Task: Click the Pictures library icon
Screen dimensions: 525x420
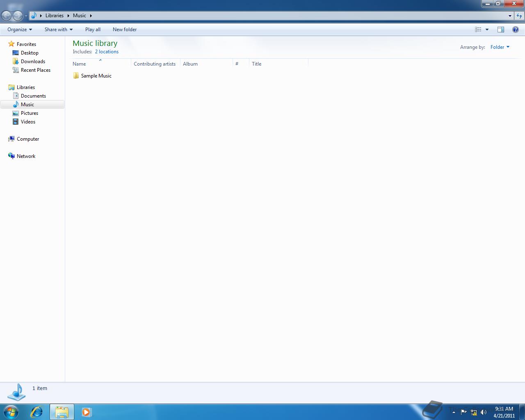Action: 16,113
